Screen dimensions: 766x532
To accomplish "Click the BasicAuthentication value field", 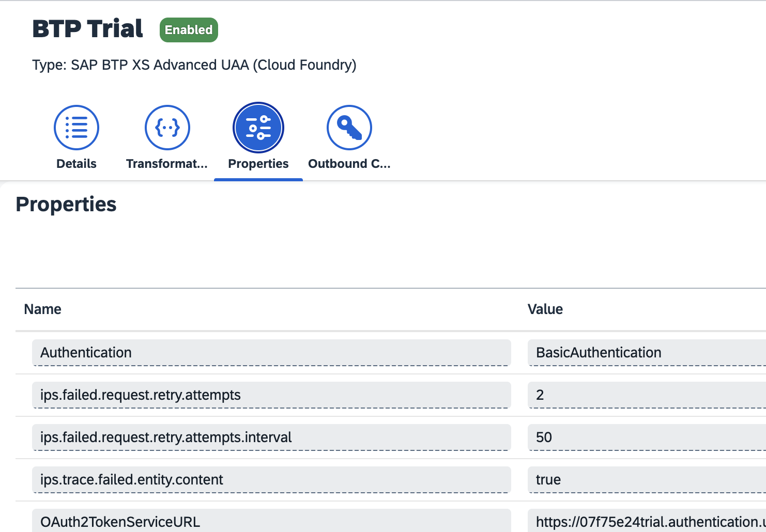I will click(647, 353).
